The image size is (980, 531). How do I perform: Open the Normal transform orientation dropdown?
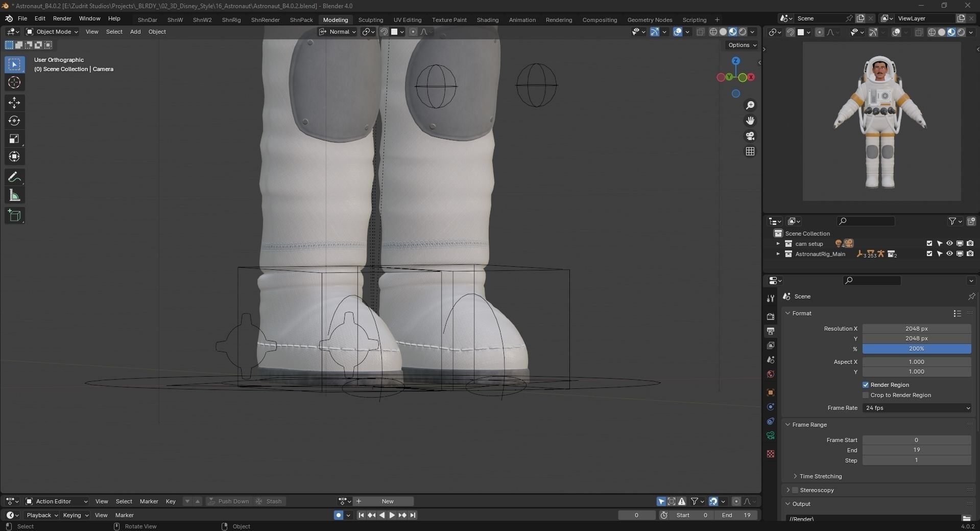coord(338,32)
